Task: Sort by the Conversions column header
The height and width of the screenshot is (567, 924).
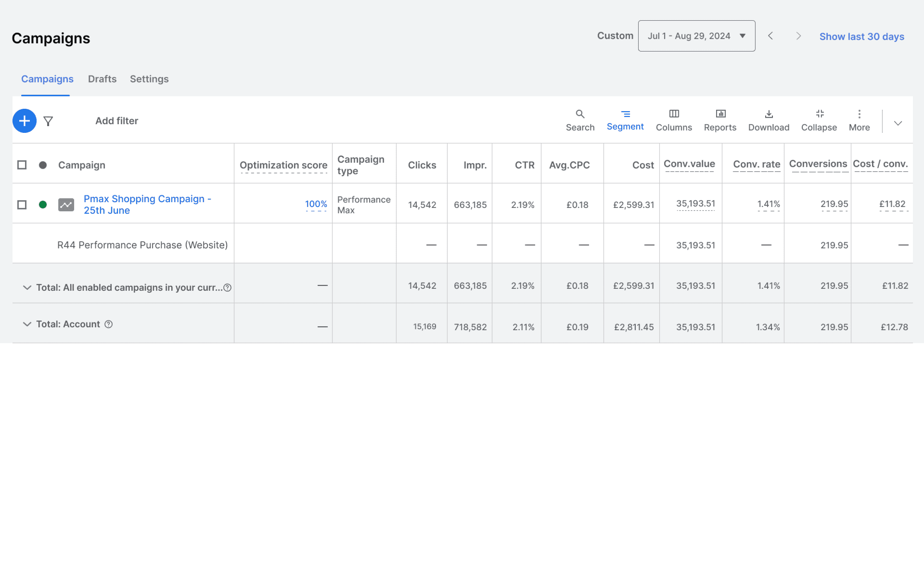Action: coord(818,164)
